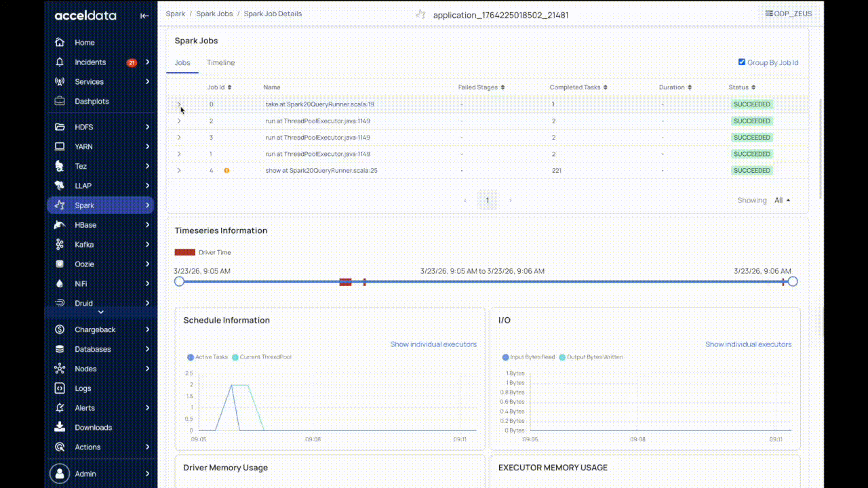Select the Kafka icon in sidebar

[x=60, y=245]
